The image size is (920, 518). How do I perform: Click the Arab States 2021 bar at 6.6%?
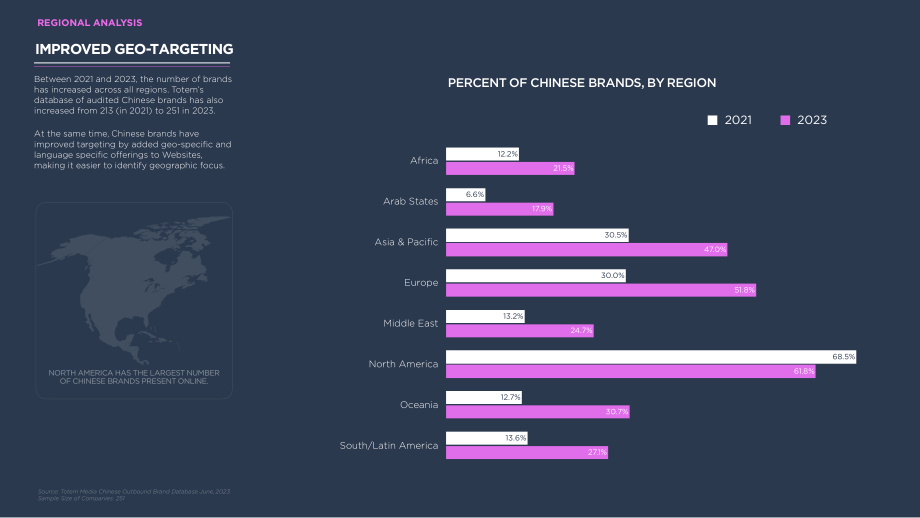[466, 195]
